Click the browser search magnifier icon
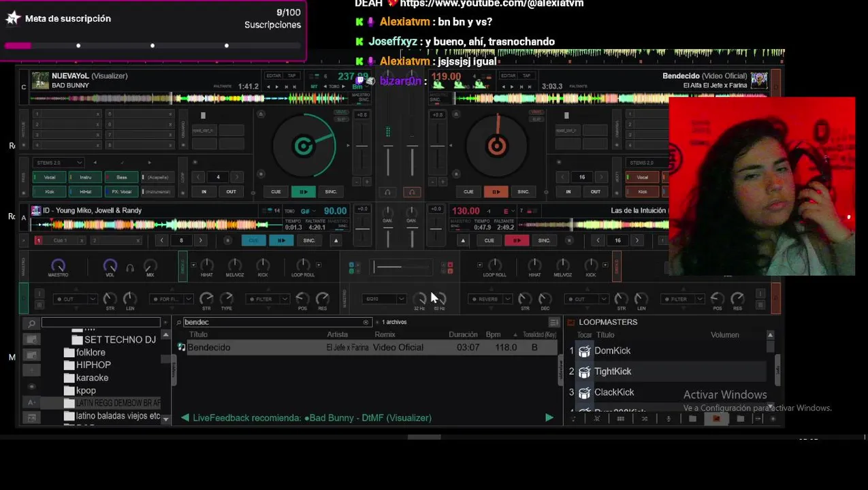 (31, 323)
